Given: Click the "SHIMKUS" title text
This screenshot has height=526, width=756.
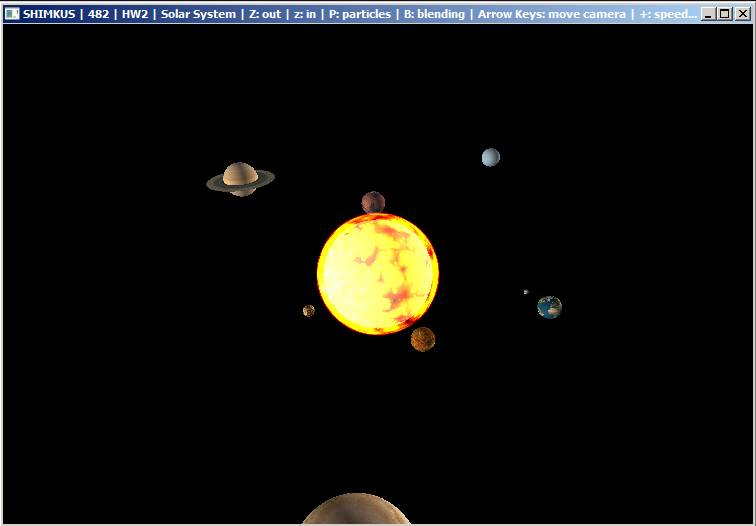Looking at the screenshot, I should 49,14.
